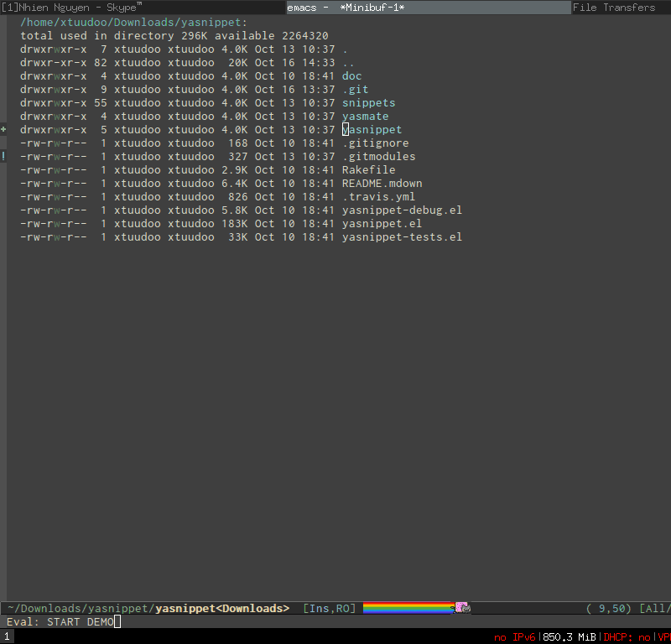
Task: Open the snippets directory
Action: coord(368,103)
